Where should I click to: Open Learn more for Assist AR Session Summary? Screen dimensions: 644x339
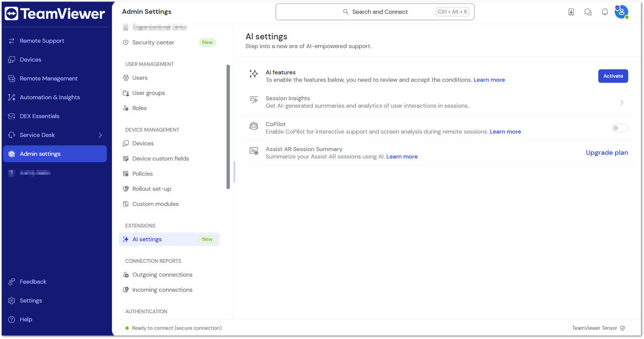coord(402,157)
